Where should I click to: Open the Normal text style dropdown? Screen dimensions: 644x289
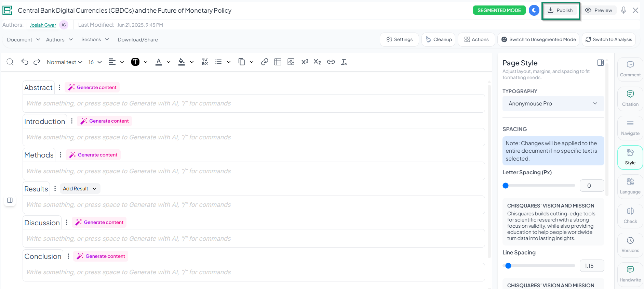click(64, 62)
